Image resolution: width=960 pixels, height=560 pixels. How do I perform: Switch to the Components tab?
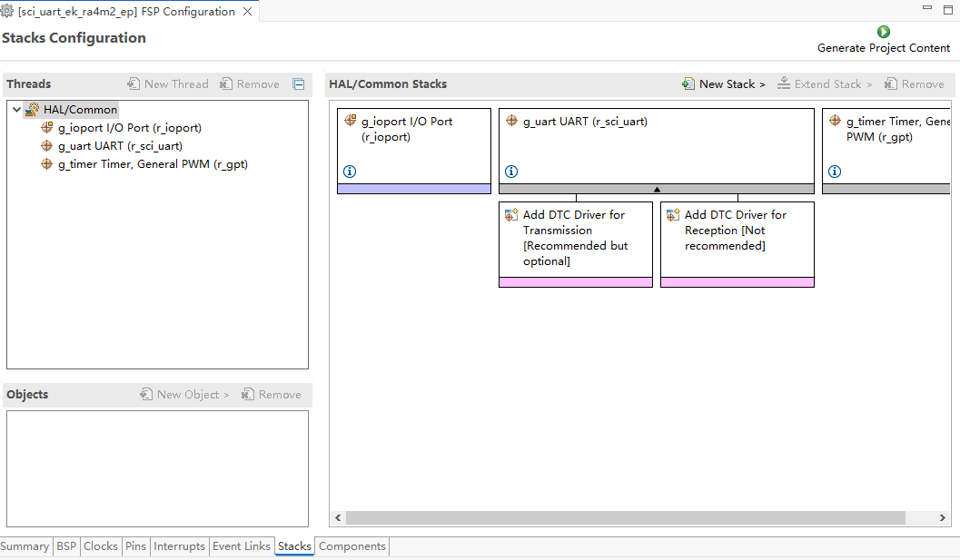pos(352,545)
